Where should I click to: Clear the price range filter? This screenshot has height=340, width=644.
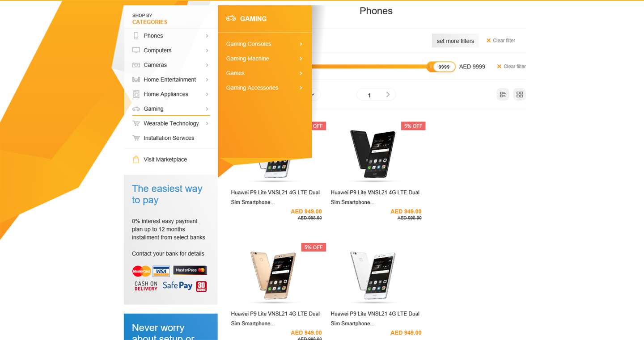pos(511,67)
